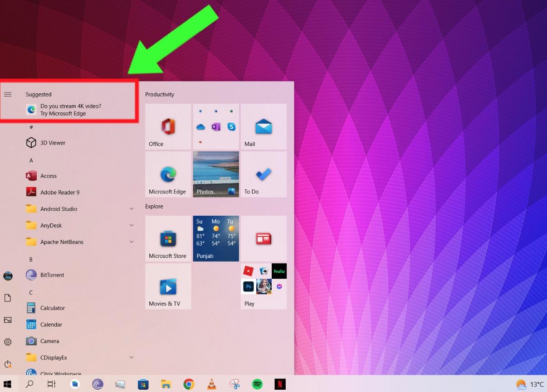Open BitTorrent from the taskbar
Viewport: 547px width, 392px height.
[x=98, y=384]
